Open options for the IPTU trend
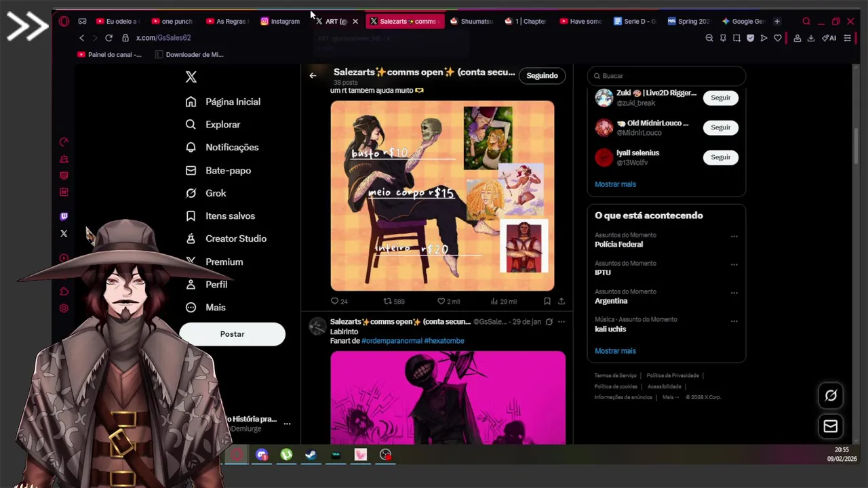Image resolution: width=868 pixels, height=488 pixels. pyautogui.click(x=734, y=265)
